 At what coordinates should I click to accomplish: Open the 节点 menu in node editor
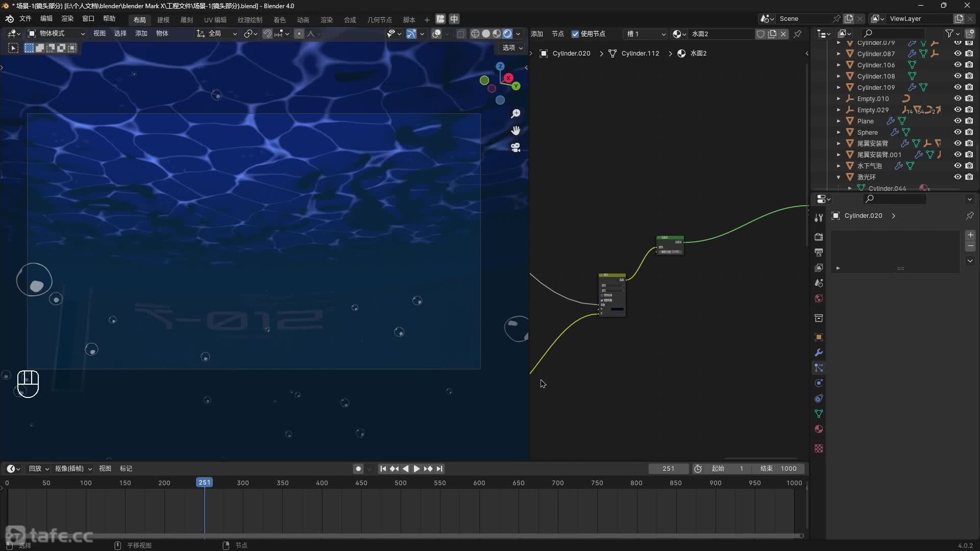558,34
